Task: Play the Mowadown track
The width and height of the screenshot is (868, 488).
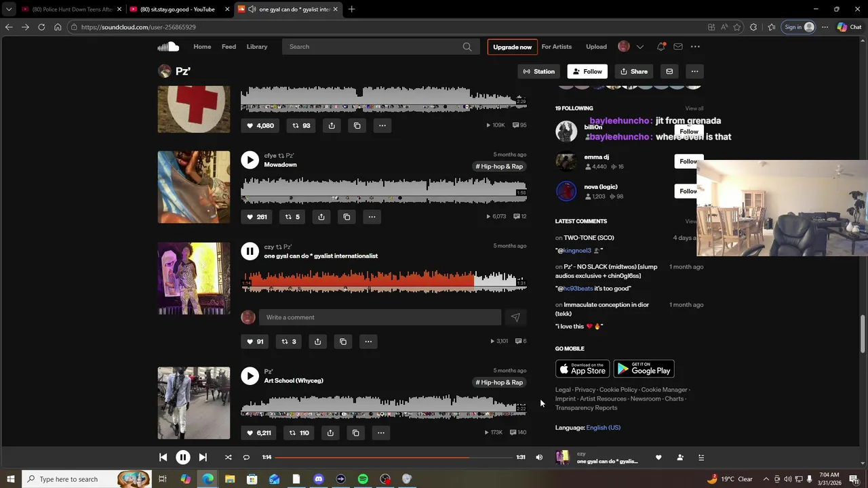Action: 250,160
